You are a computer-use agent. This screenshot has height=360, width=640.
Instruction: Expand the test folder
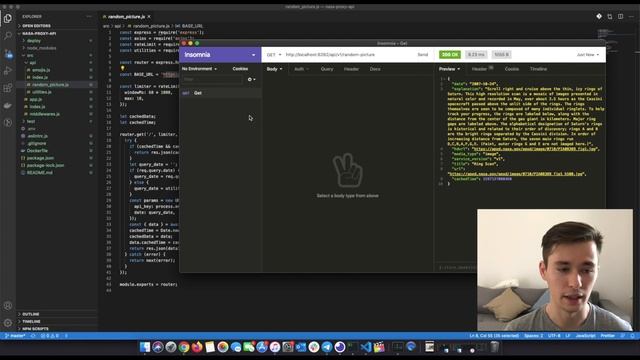(x=31, y=121)
